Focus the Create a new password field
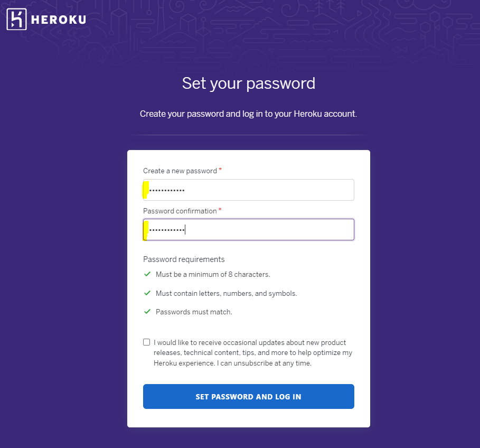Image resolution: width=480 pixels, height=448 pixels. [249, 190]
